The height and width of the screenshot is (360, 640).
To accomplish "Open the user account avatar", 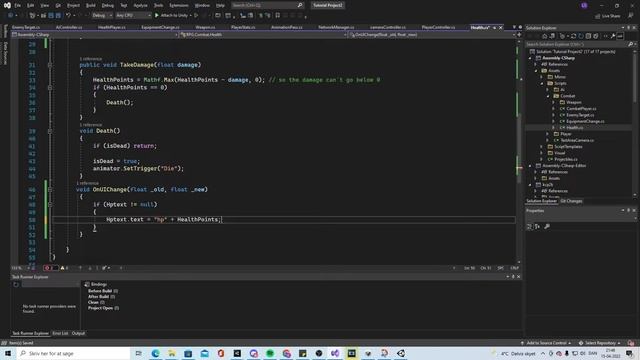I will (584, 5).
